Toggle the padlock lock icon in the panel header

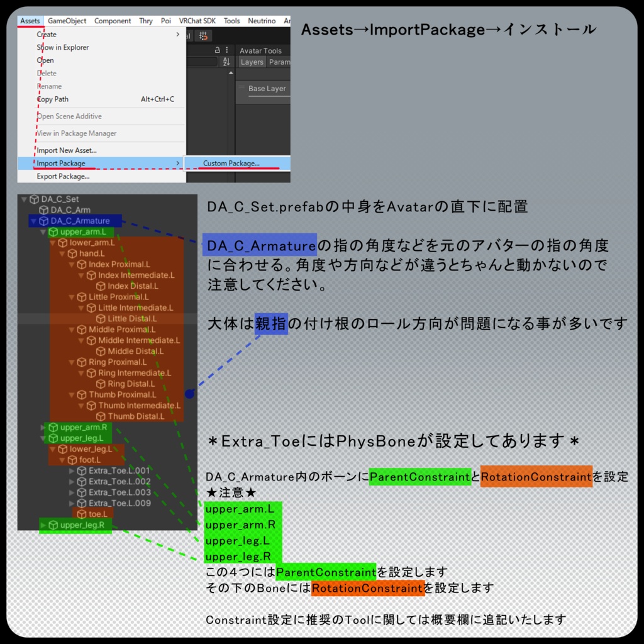[x=217, y=50]
